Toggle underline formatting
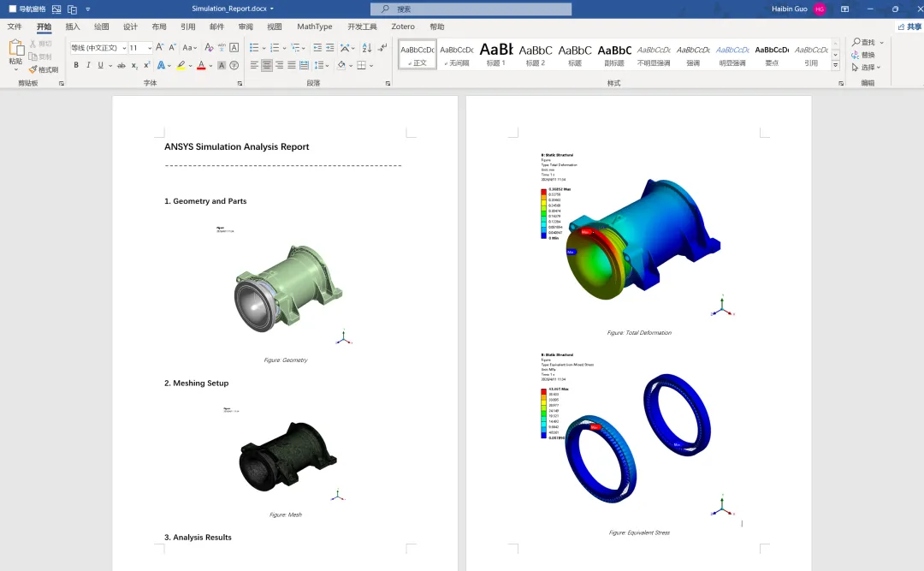The image size is (924, 571). (x=101, y=65)
